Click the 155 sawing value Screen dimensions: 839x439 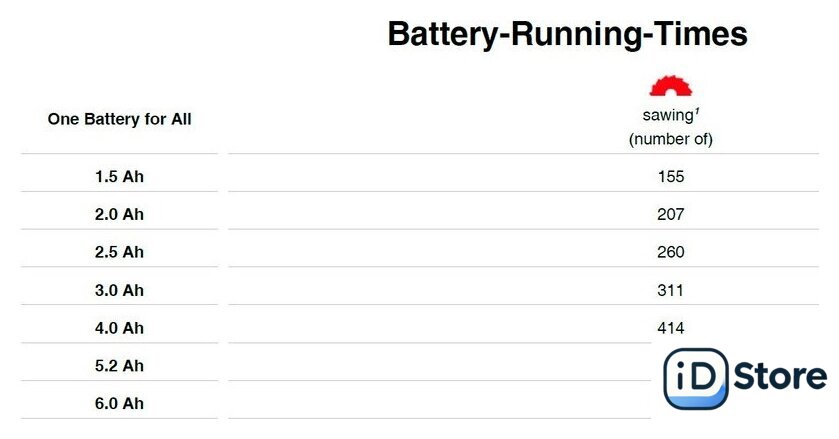[670, 176]
